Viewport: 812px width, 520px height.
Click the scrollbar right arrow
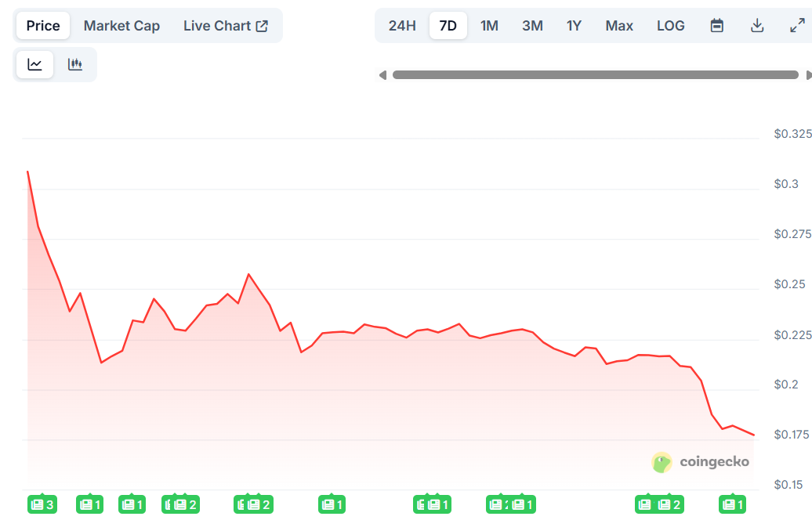(808, 75)
